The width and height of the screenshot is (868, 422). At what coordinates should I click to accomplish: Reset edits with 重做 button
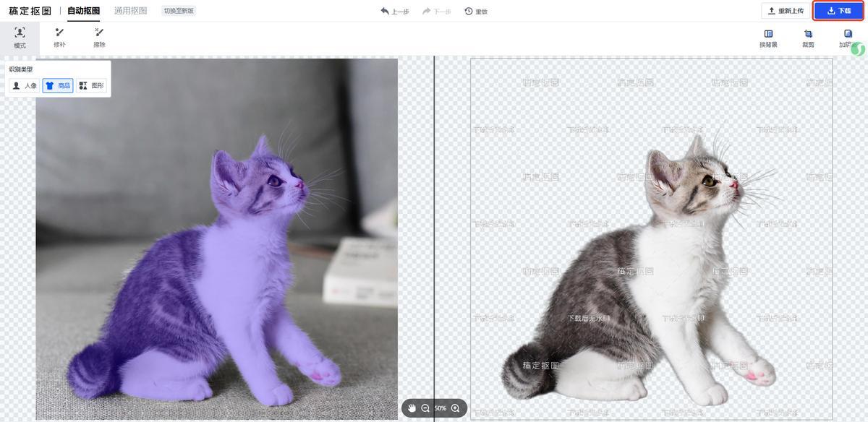476,12
